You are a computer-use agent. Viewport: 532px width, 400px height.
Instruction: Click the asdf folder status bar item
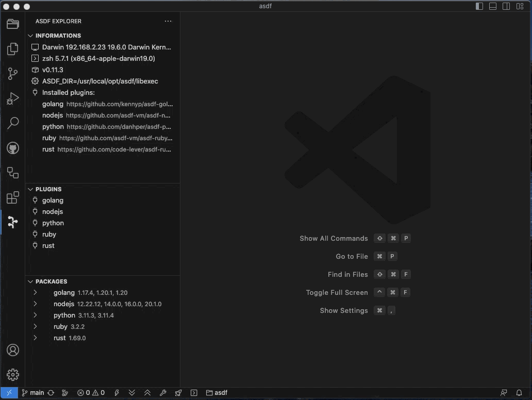(217, 393)
